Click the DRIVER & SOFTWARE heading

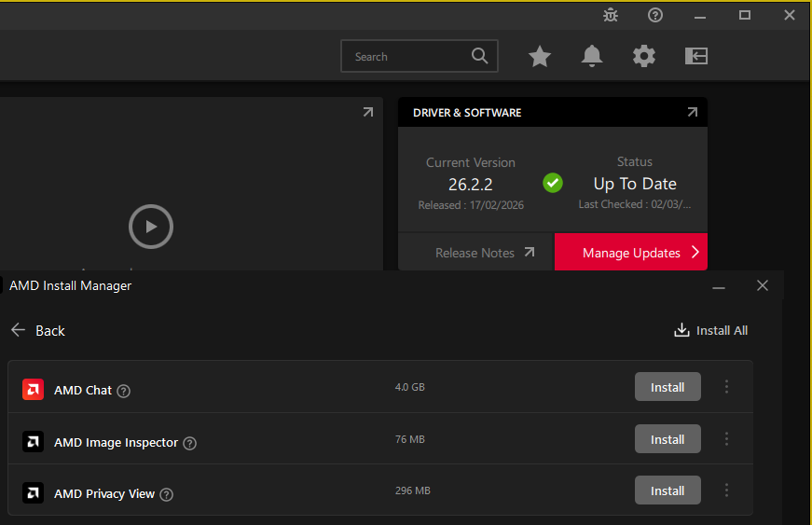[x=467, y=113]
